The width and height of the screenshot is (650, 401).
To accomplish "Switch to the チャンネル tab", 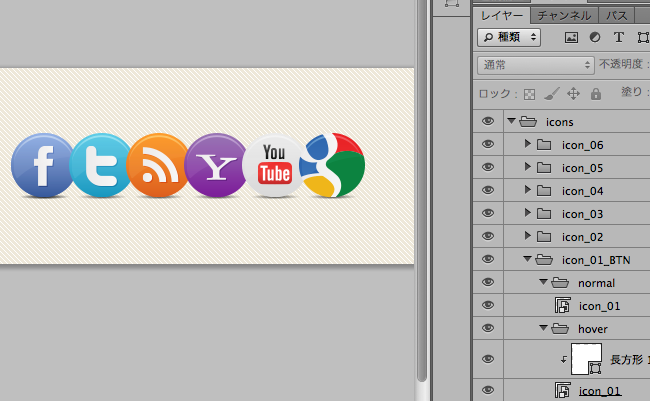I will (x=564, y=15).
